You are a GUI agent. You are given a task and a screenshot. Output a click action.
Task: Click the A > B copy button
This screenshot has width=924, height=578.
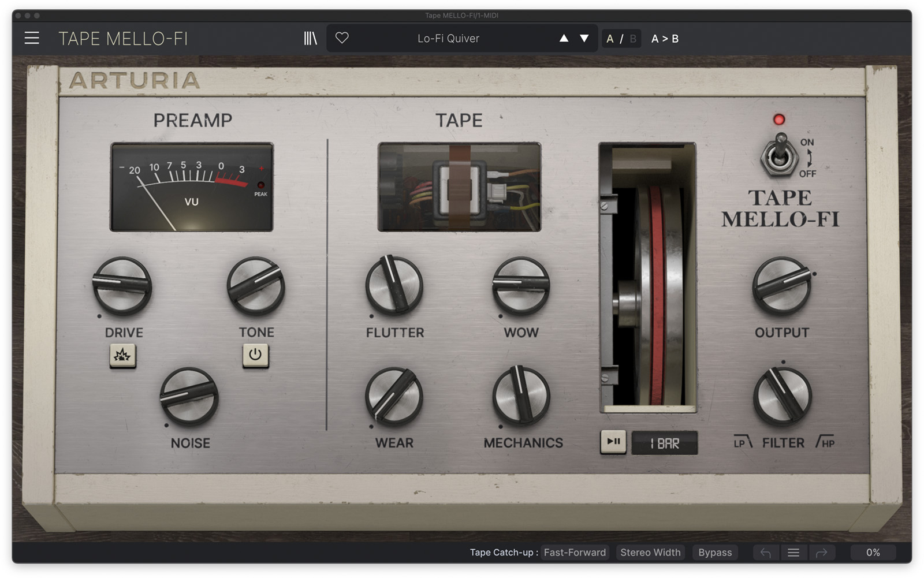[665, 39]
